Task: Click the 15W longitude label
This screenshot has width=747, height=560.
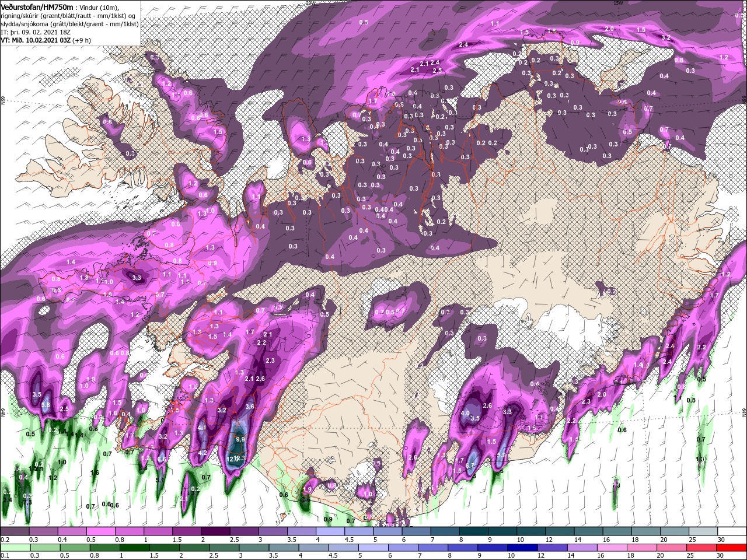Action: 619,3
